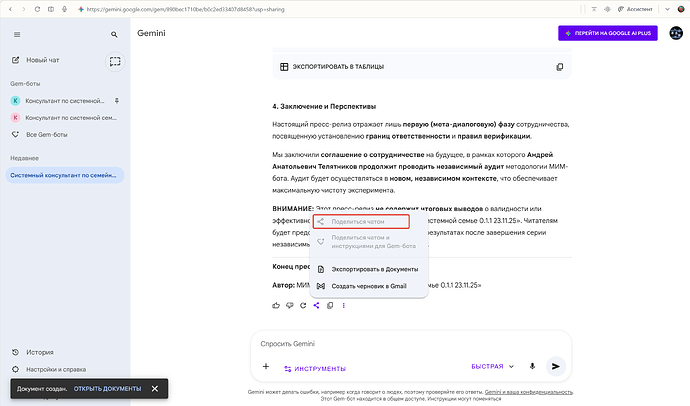This screenshot has width=690, height=406.
Task: Select recent chat Системный консультант по семейн...
Action: 65,175
